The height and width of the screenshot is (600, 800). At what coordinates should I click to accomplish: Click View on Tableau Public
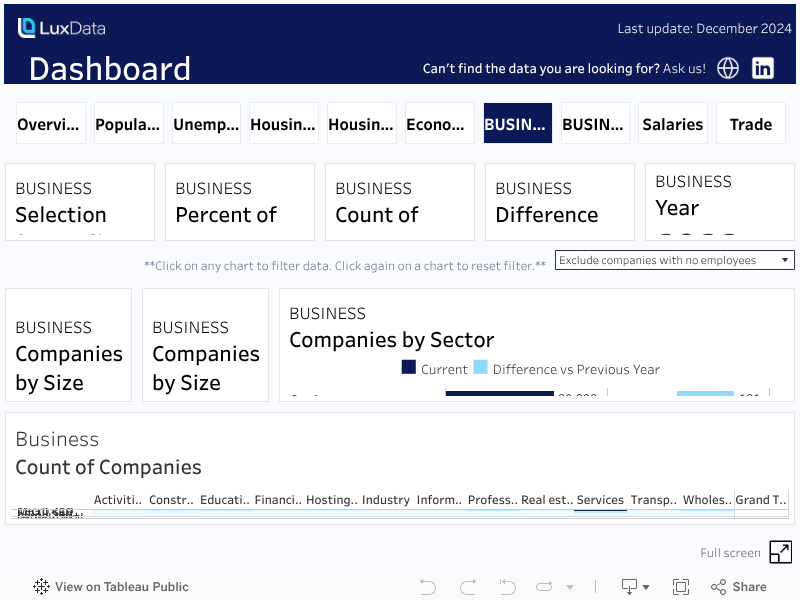click(111, 587)
